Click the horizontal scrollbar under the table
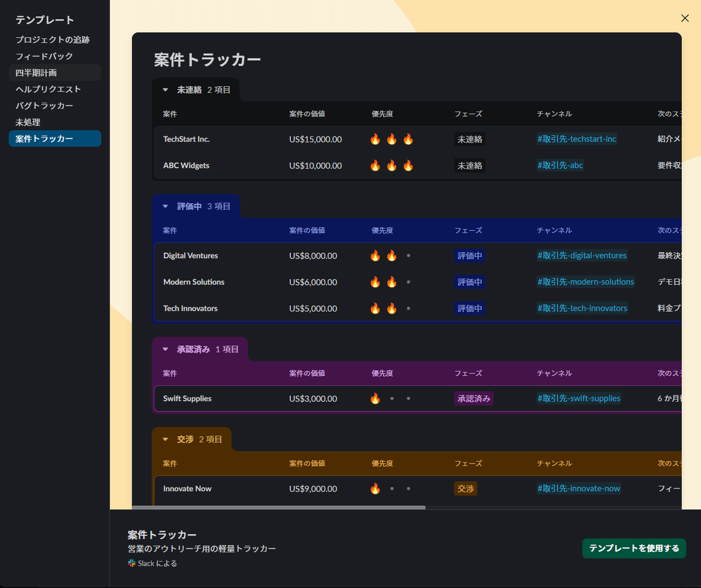 click(x=279, y=507)
